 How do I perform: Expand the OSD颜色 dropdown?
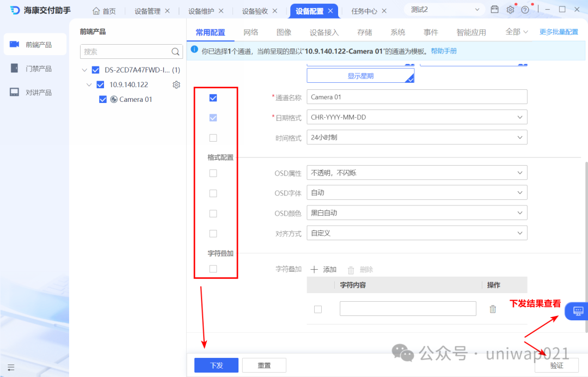coord(416,212)
